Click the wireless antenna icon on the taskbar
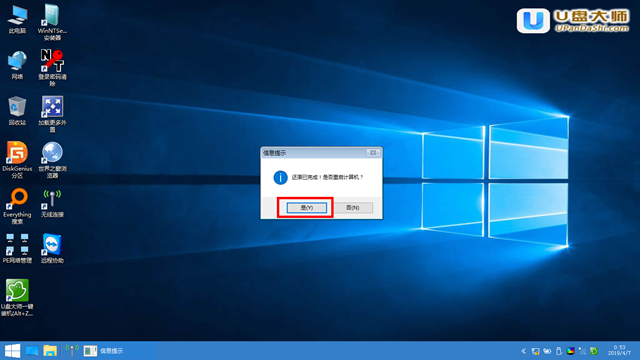 (x=72, y=351)
